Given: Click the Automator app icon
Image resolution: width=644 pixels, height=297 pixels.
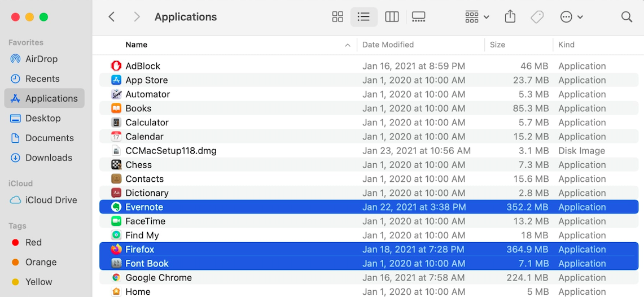Looking at the screenshot, I should pos(116,94).
